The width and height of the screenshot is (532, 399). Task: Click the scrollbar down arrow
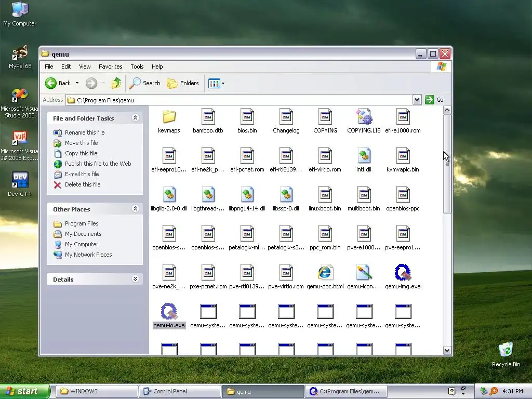pos(447,351)
